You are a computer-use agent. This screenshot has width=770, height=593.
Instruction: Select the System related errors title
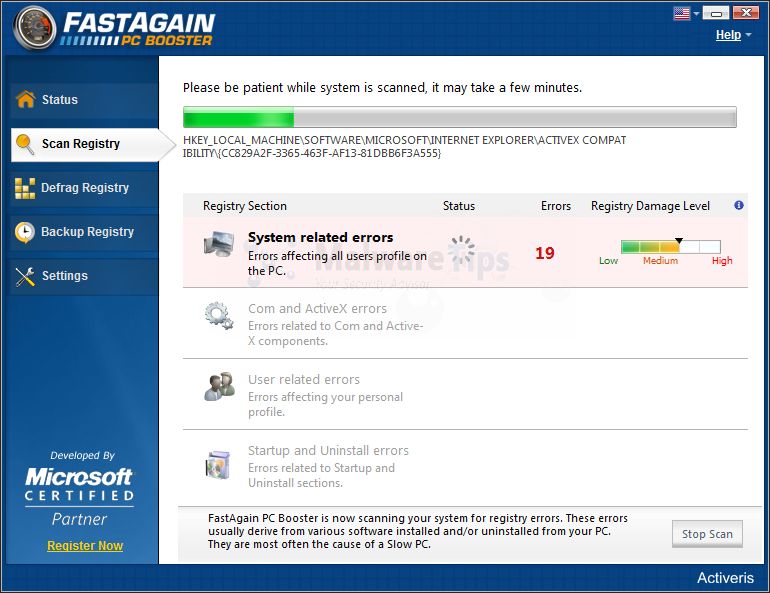pyautogui.click(x=321, y=238)
